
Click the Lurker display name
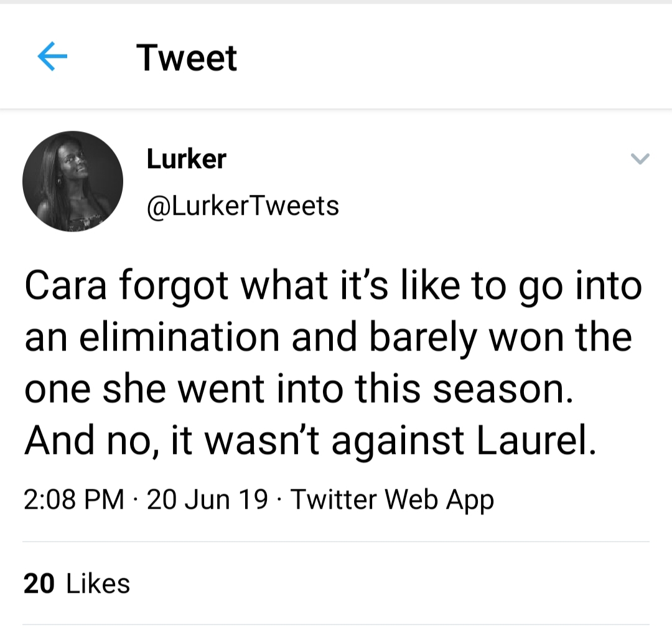(187, 159)
